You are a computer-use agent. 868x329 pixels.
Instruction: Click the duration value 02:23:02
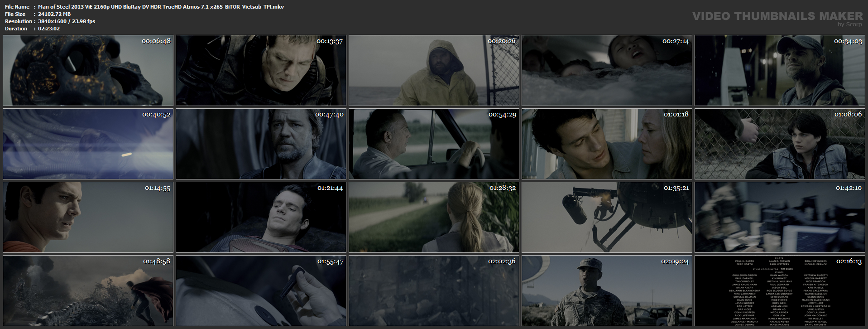coord(49,29)
